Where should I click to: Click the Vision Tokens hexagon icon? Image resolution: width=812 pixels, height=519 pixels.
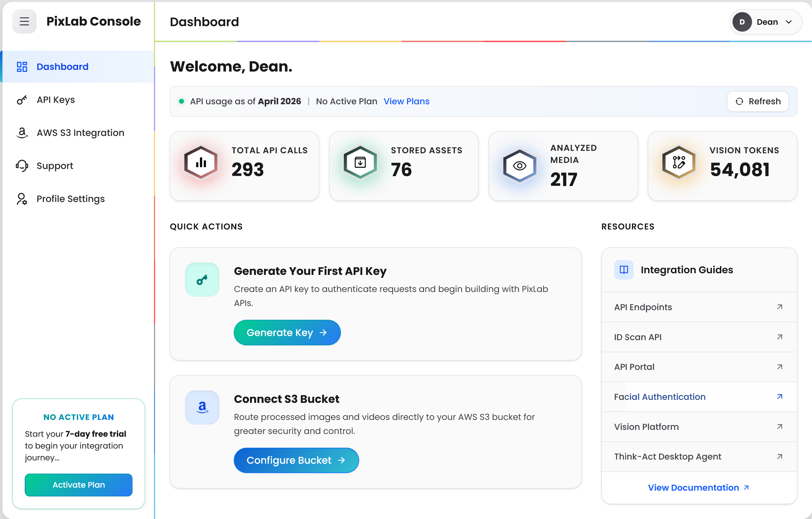678,163
